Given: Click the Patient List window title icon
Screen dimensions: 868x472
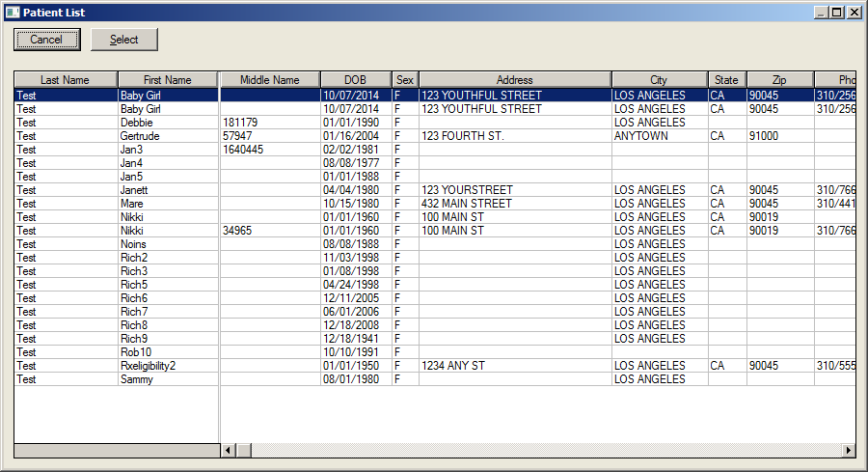Looking at the screenshot, I should coord(13,13).
